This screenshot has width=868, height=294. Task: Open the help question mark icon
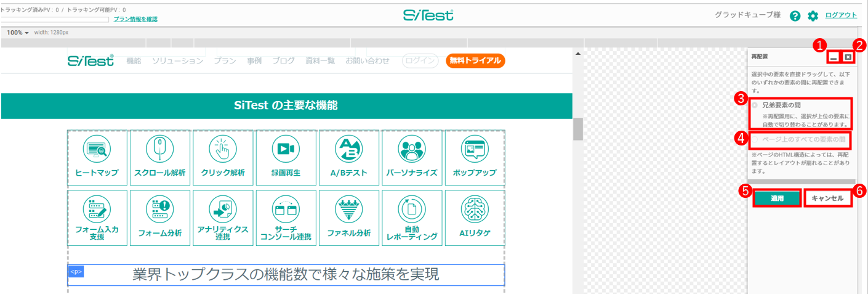coord(795,16)
